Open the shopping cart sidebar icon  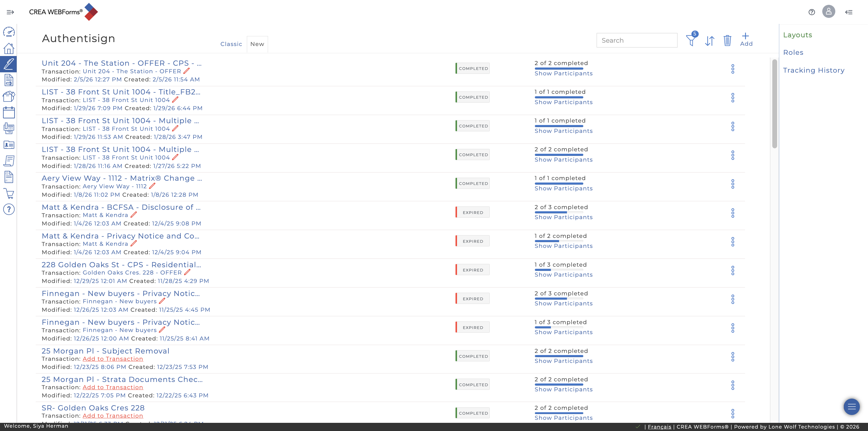9,193
